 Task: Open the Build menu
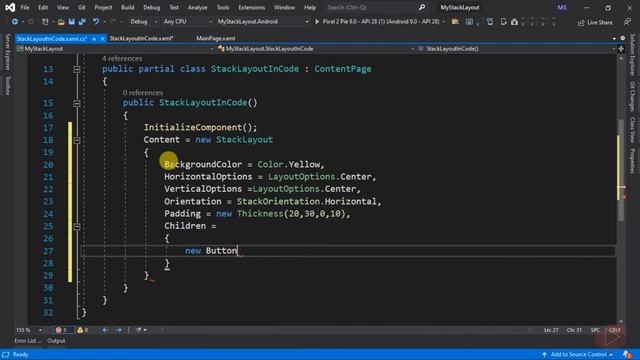pyautogui.click(x=127, y=7)
